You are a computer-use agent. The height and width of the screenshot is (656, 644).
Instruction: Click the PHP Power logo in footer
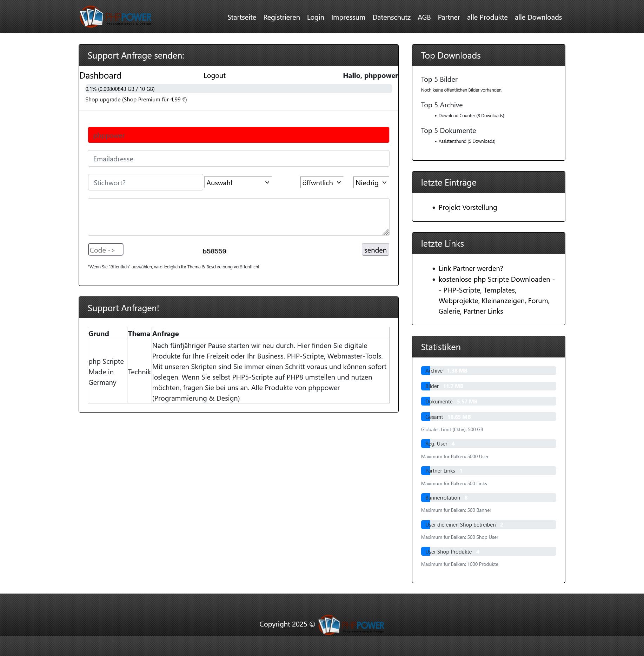click(351, 625)
